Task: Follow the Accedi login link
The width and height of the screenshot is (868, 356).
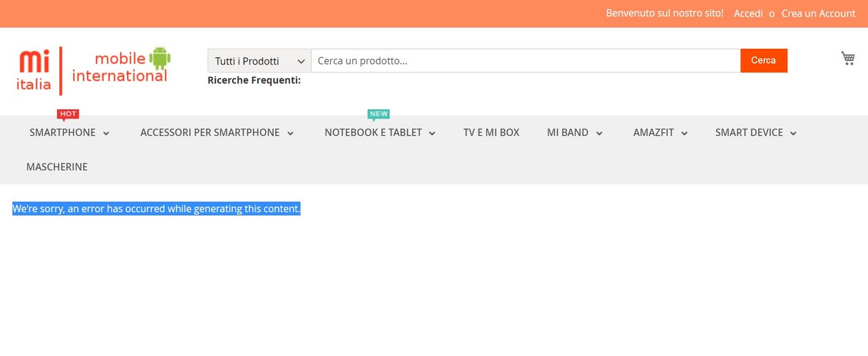Action: point(749,14)
